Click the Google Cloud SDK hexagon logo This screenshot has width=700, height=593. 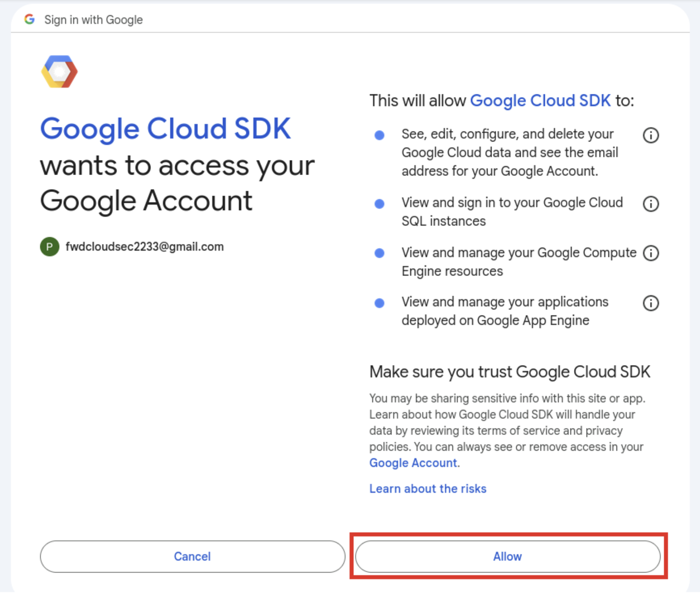(59, 72)
